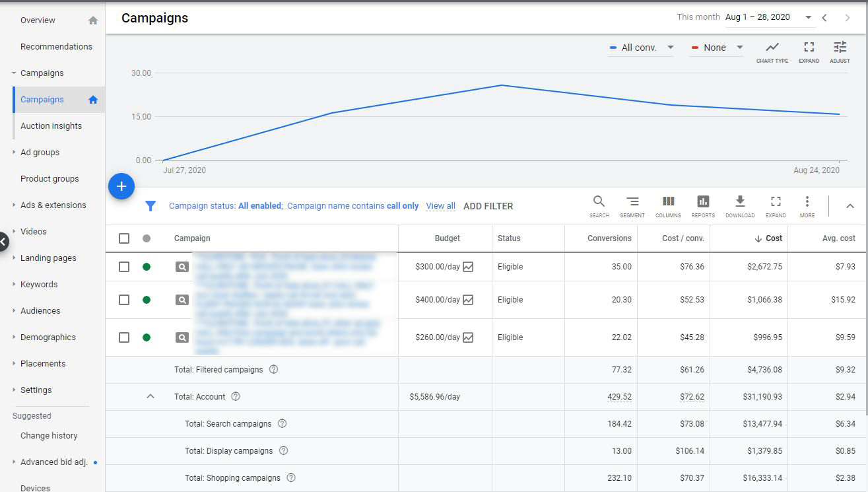Click budget chart icon next to $400.00/day

click(x=468, y=300)
